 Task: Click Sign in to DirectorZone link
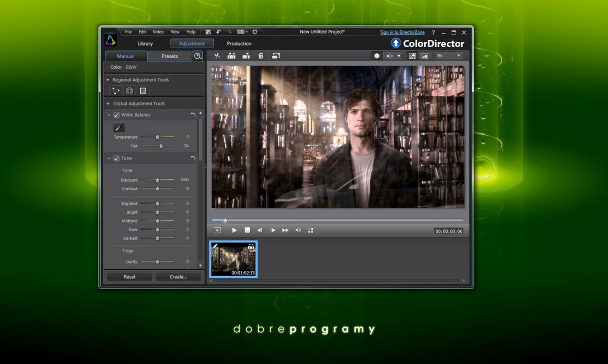402,32
